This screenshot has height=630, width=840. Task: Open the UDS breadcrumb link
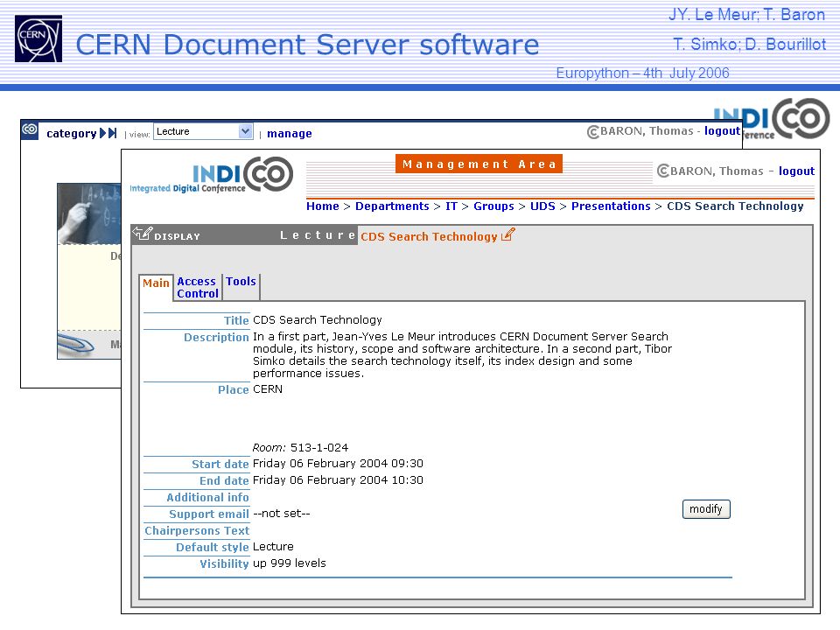click(542, 206)
